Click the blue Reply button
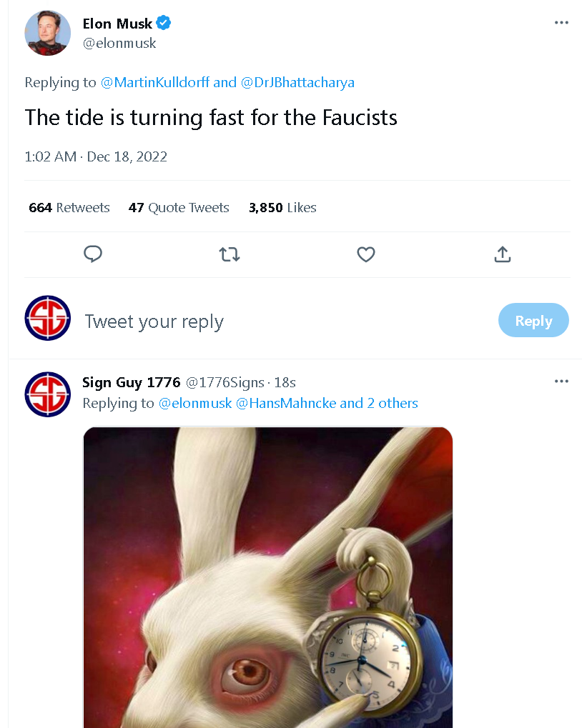The width and height of the screenshot is (582, 728). tap(533, 320)
